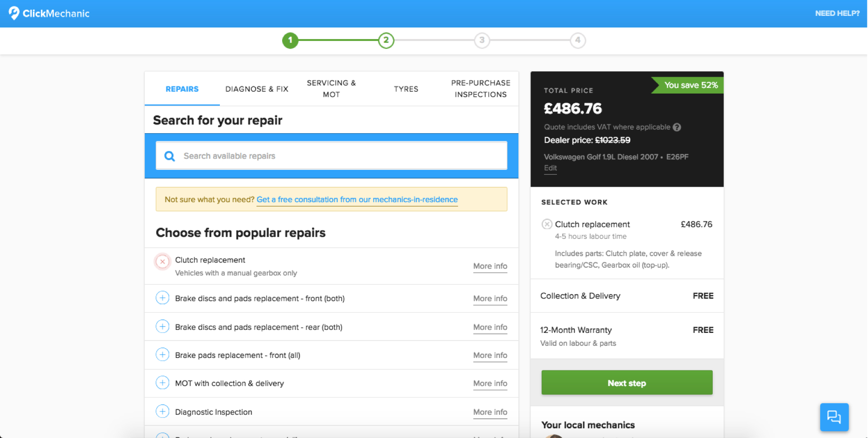The width and height of the screenshot is (868, 438).
Task: Expand More info for Clutch replacement
Action: click(x=490, y=266)
